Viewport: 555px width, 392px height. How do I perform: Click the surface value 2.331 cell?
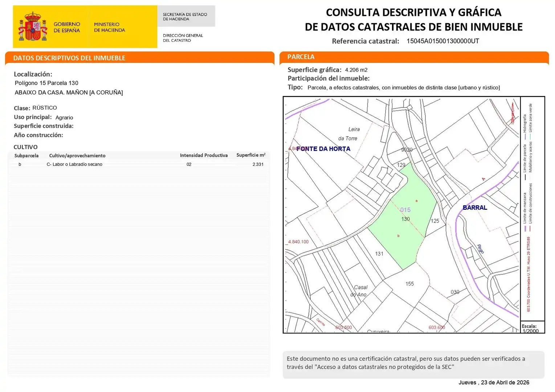coord(258,164)
